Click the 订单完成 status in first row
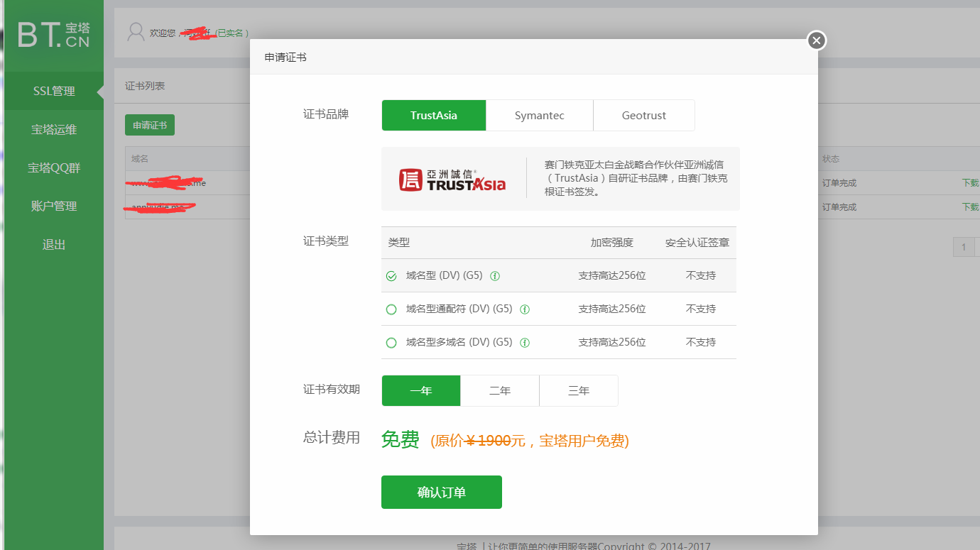The image size is (980, 550). pyautogui.click(x=839, y=183)
